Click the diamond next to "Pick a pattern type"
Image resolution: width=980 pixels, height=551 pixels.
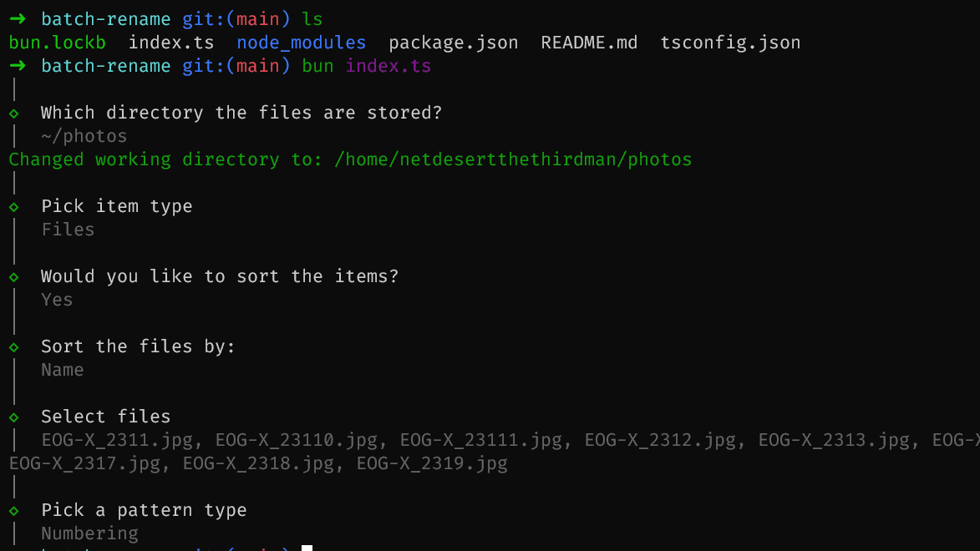[14, 510]
